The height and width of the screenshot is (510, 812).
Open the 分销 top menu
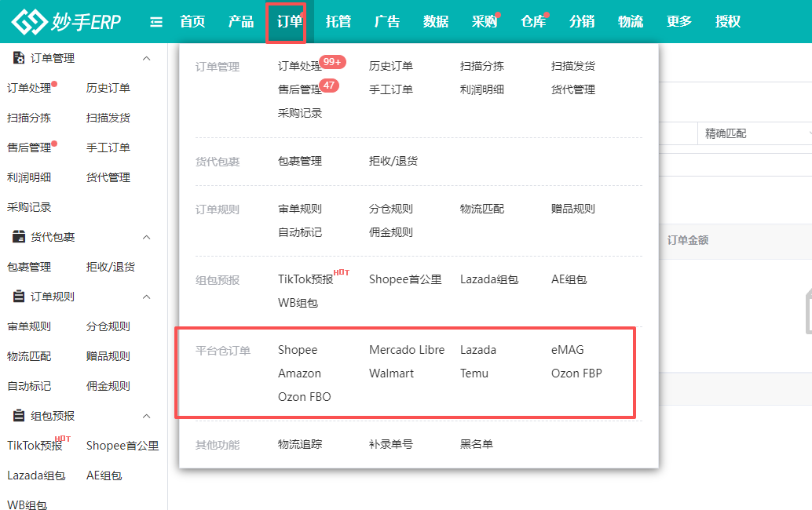[x=582, y=22]
